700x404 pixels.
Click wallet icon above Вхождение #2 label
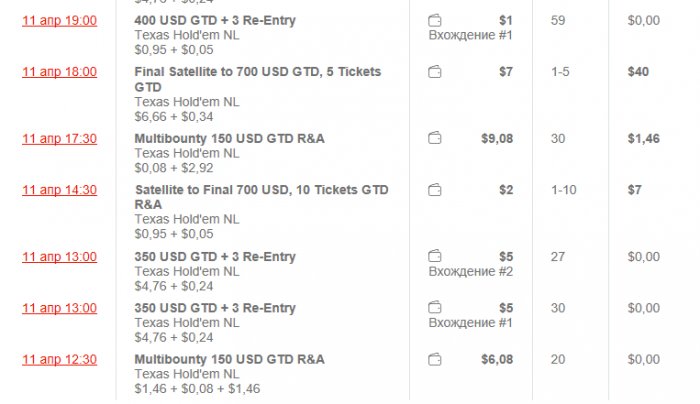tap(435, 257)
